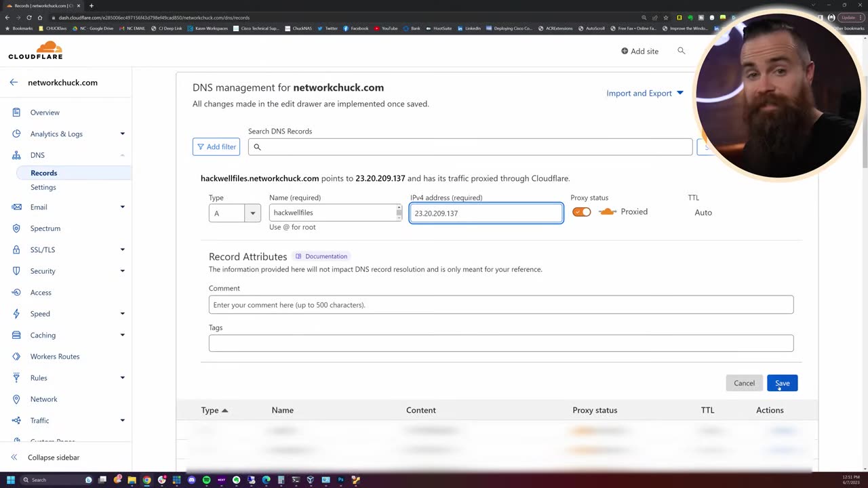
Task: Open the Workers Routes page
Action: [x=55, y=357]
